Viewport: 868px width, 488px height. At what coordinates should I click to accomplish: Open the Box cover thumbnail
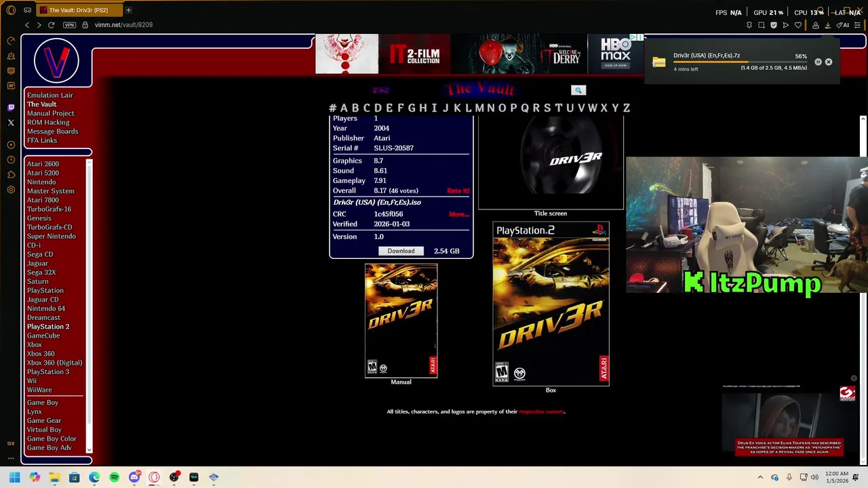[551, 304]
